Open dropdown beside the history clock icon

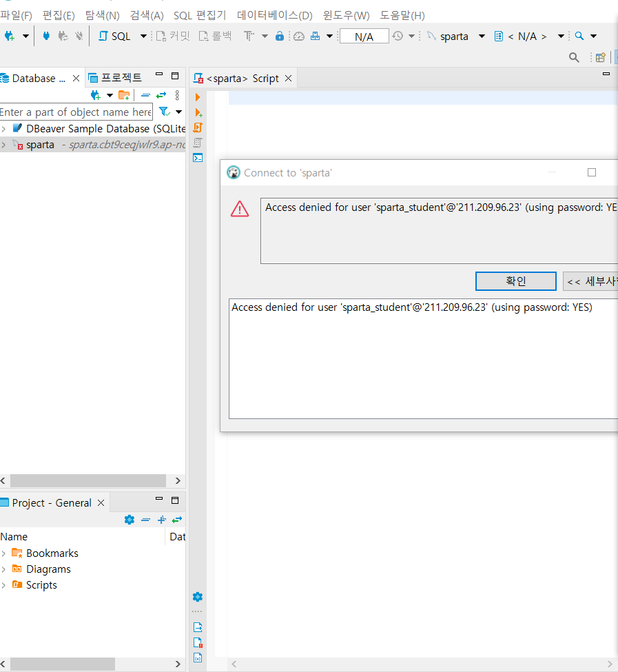coord(411,36)
